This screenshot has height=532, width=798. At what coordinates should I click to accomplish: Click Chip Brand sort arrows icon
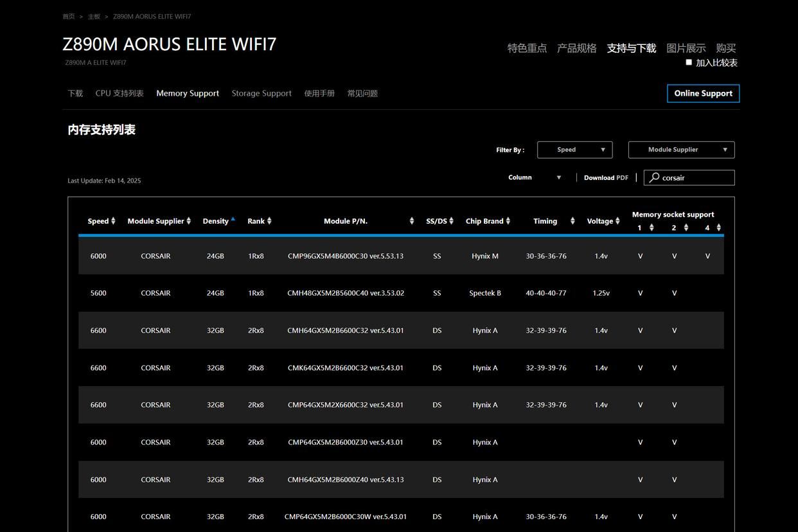(x=508, y=221)
